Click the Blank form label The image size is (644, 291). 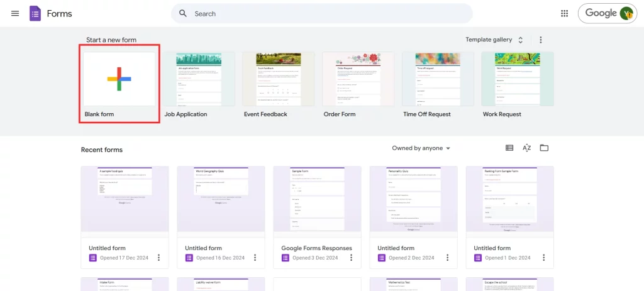(99, 114)
